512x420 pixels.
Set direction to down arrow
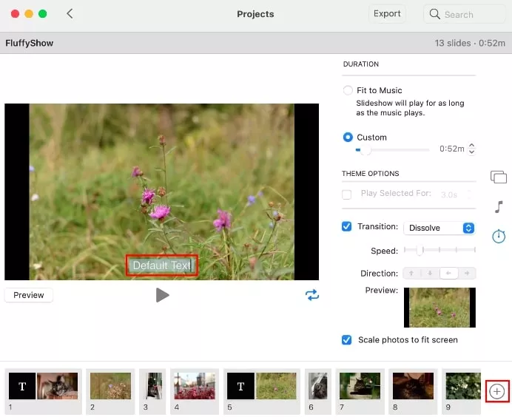(x=430, y=273)
